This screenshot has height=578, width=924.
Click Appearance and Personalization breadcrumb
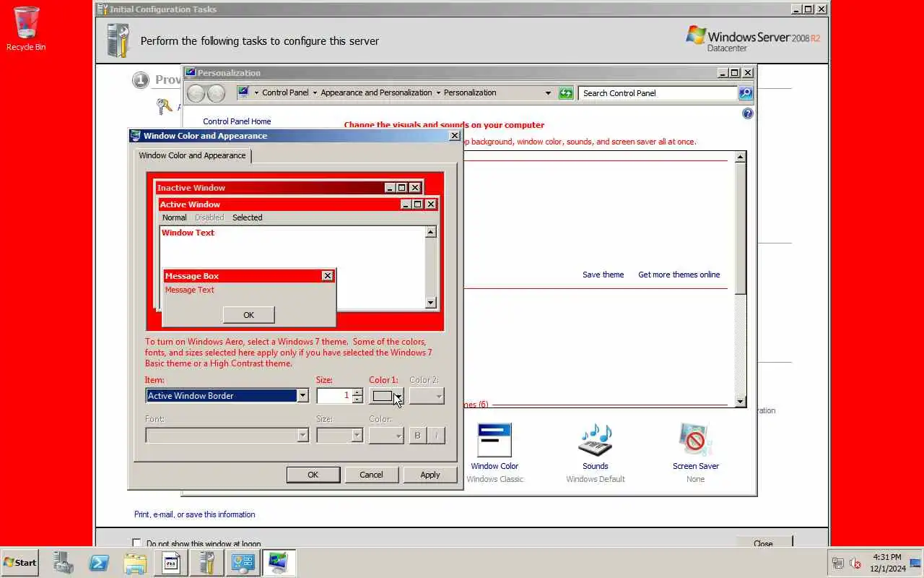[376, 92]
